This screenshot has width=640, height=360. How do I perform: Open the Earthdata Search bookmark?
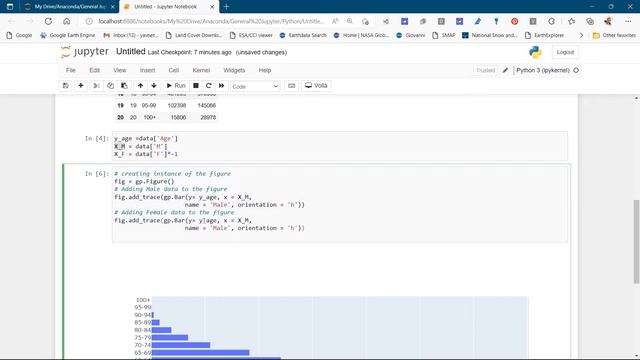pos(303,36)
